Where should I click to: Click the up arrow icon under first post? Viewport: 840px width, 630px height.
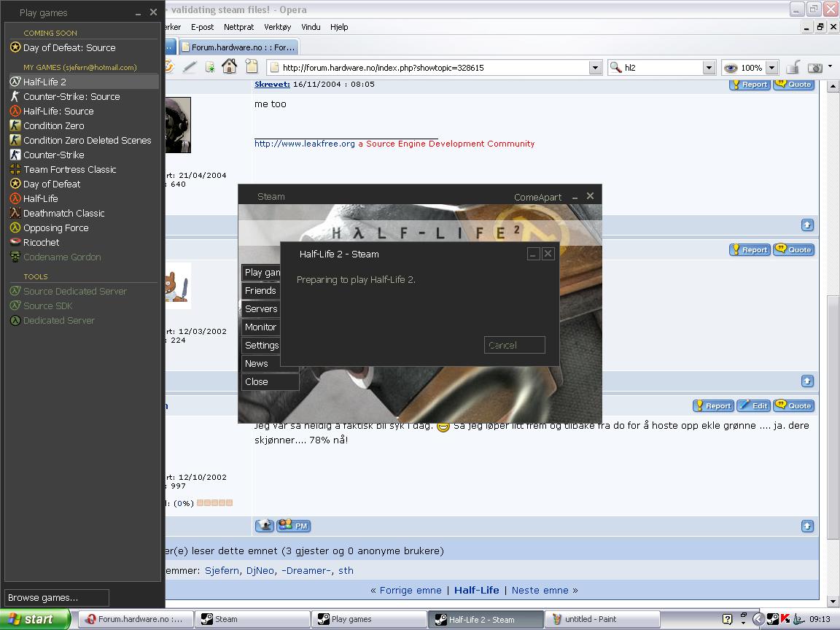pyautogui.click(x=807, y=225)
